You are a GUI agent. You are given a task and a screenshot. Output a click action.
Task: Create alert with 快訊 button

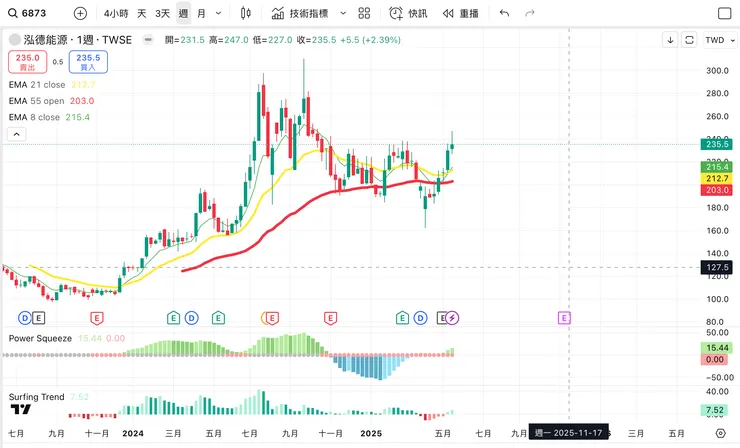tap(408, 13)
